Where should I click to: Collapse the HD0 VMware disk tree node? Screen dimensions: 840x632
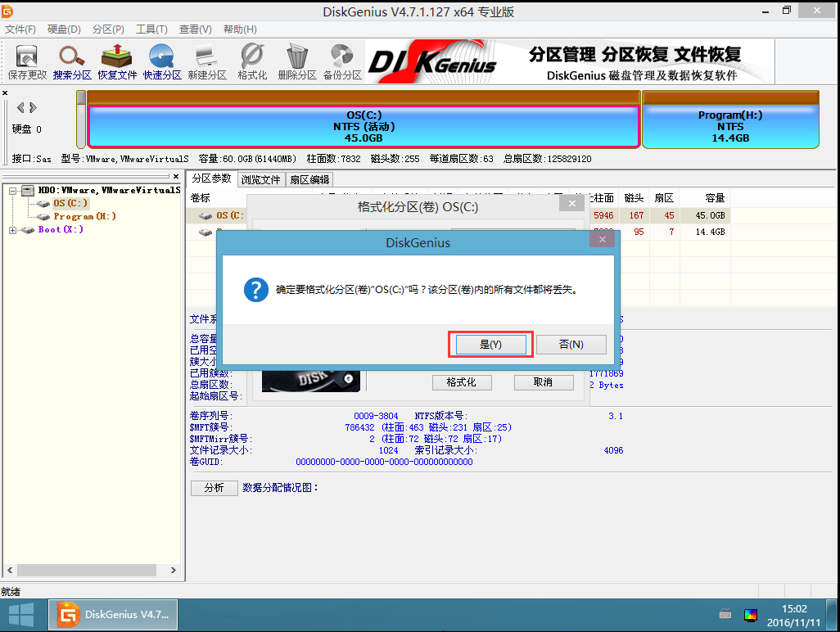12,190
